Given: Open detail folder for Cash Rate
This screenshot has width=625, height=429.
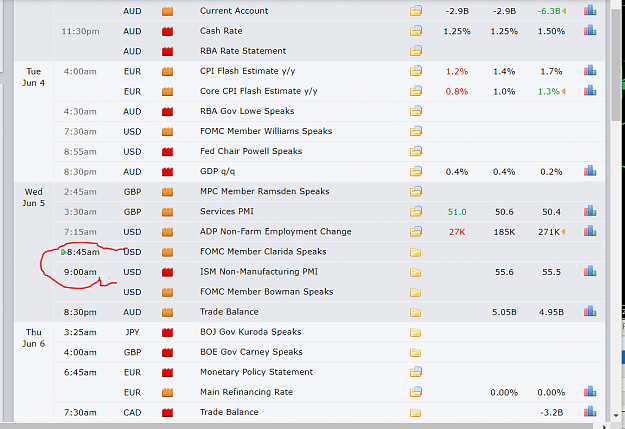Looking at the screenshot, I should 416,31.
